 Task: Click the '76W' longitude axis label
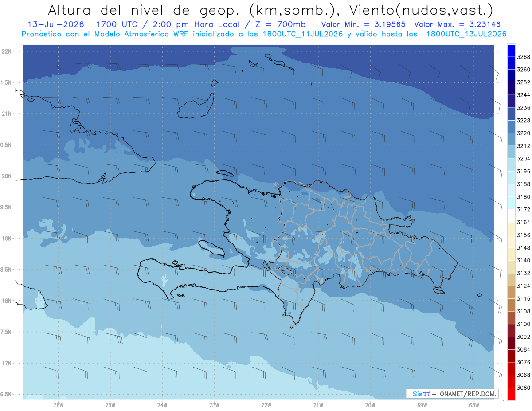pyautogui.click(x=58, y=405)
